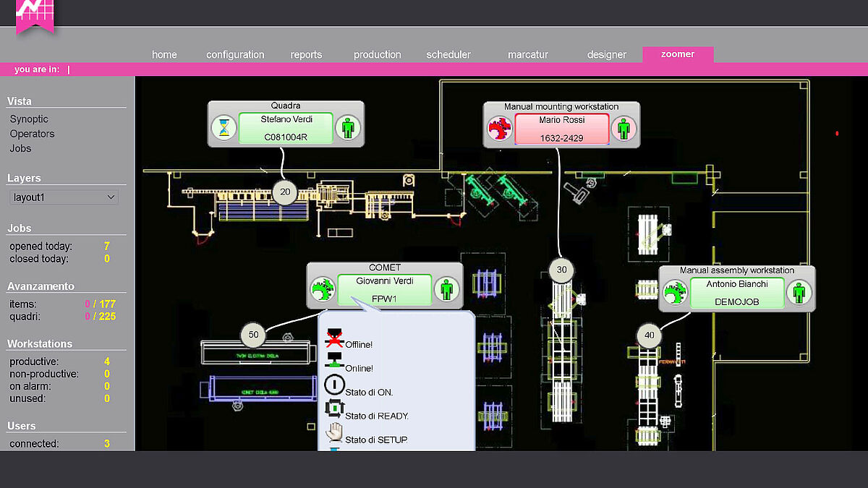
Task: Click gear icon on Manual assembly workstation
Action: pos(674,294)
